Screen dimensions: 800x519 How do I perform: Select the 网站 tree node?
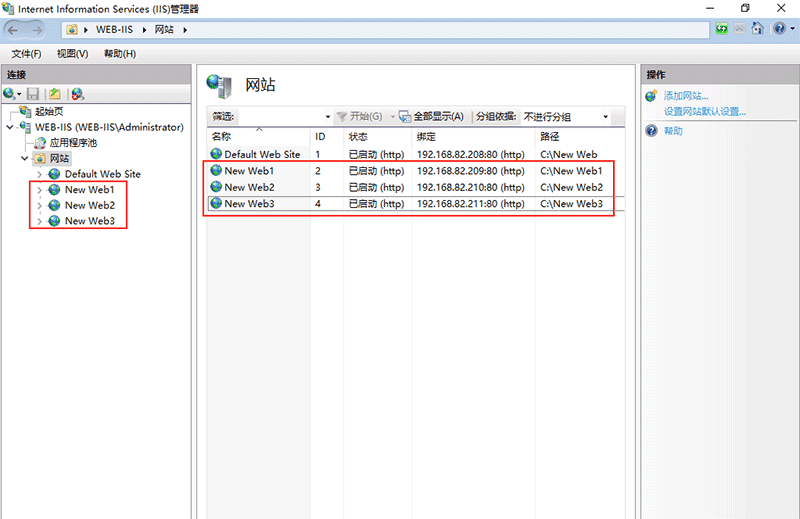[x=59, y=158]
